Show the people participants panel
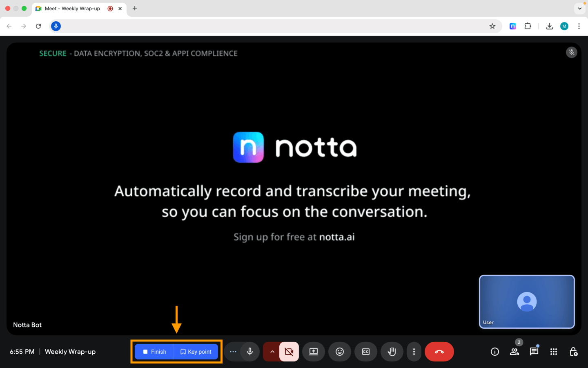This screenshot has height=368, width=588. point(514,352)
